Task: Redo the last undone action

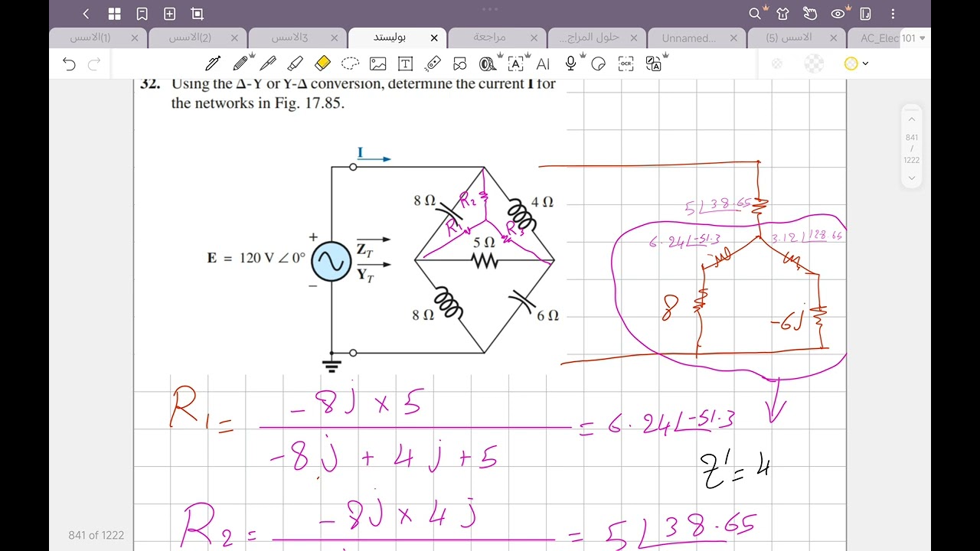Action: click(x=94, y=64)
